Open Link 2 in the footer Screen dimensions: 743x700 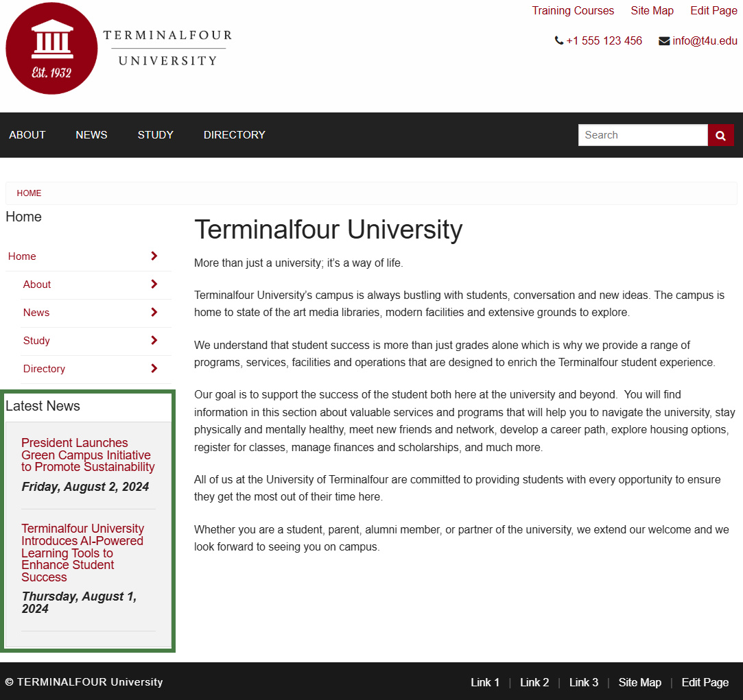point(534,682)
